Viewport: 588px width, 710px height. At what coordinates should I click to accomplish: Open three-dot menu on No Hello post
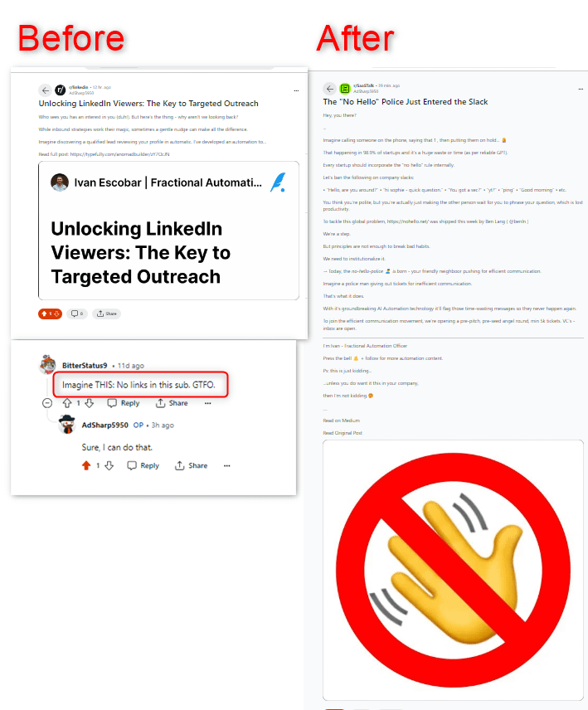(581, 89)
